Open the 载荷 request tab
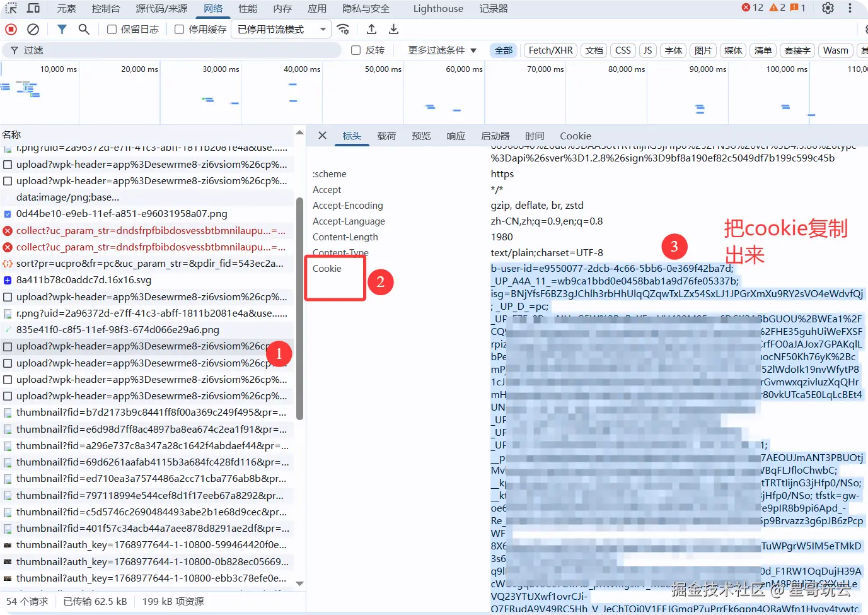 click(x=386, y=136)
